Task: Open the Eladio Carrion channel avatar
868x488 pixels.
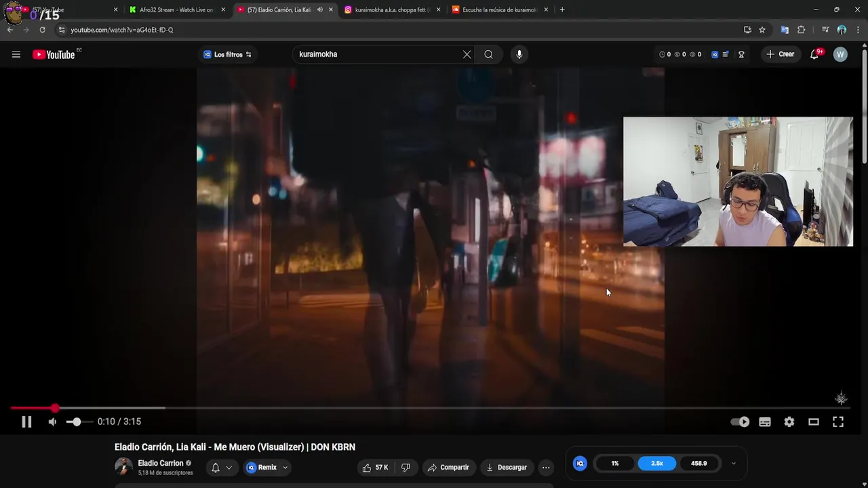Action: coord(123,466)
